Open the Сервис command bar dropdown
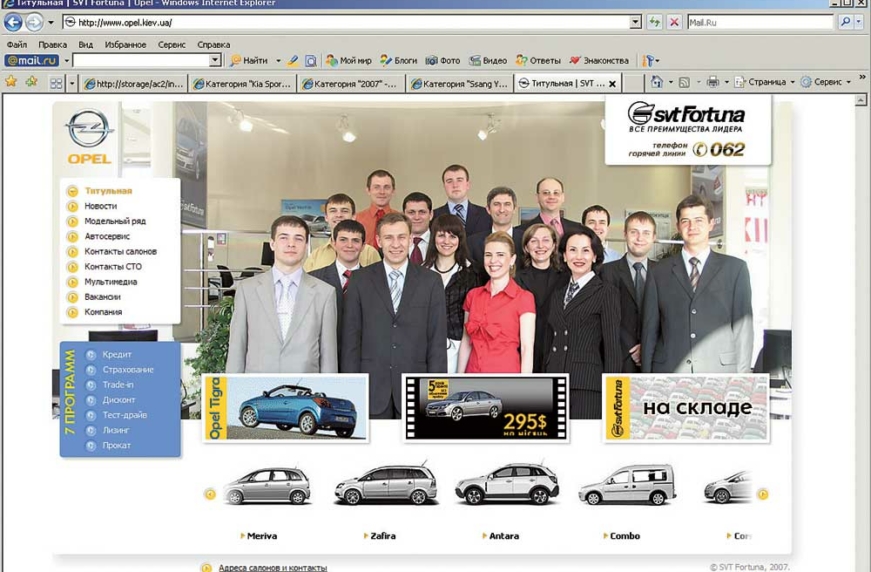This screenshot has height=572, width=871. click(826, 83)
